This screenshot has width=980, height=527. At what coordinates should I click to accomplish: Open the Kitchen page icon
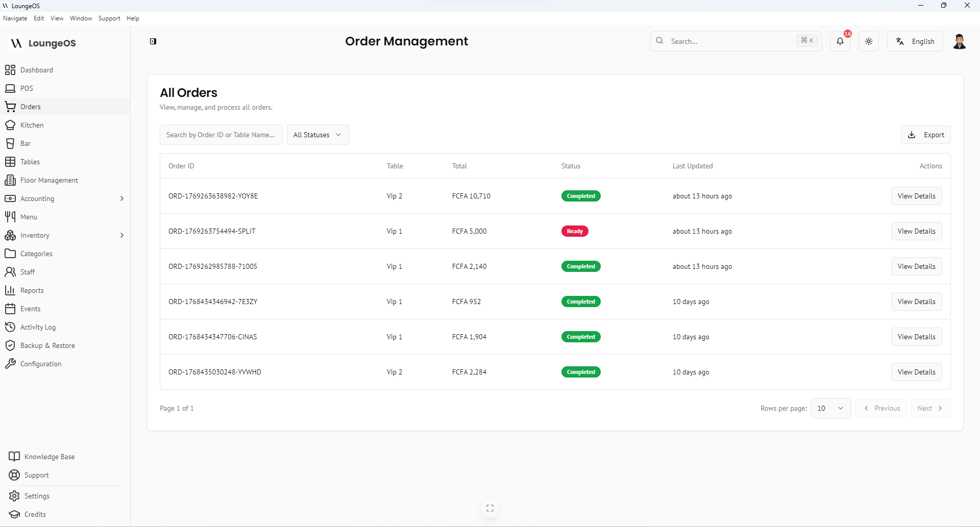[x=10, y=125]
